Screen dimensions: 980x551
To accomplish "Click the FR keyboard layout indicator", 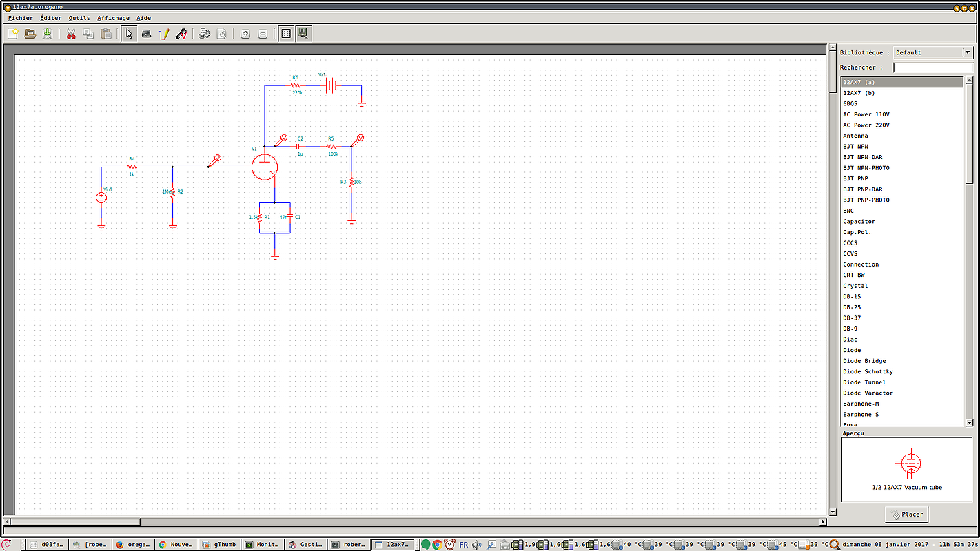I will point(463,545).
